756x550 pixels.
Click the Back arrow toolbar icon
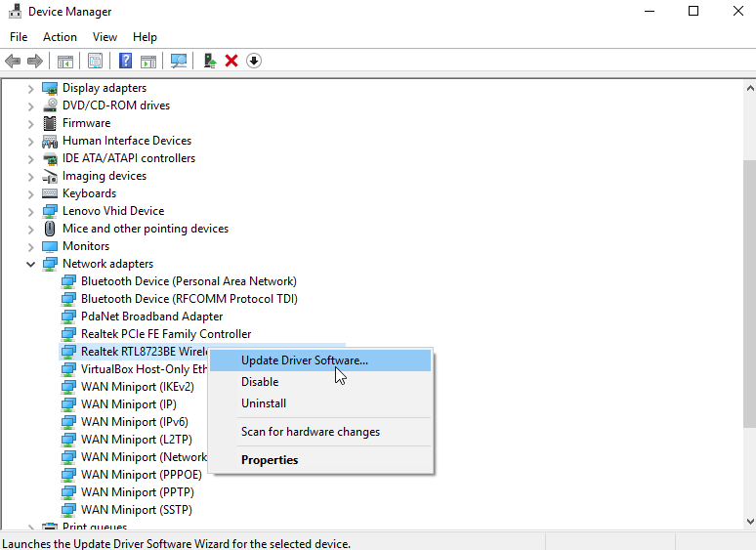[13, 61]
